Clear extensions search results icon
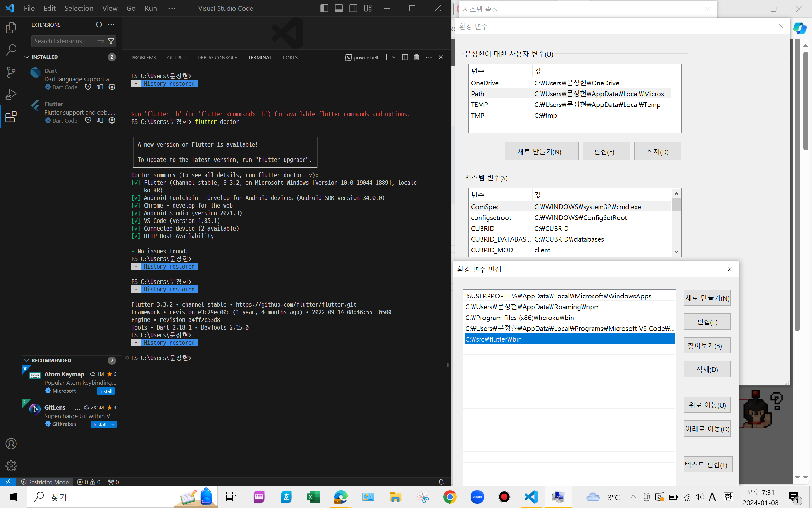The width and height of the screenshot is (812, 508). point(101,41)
